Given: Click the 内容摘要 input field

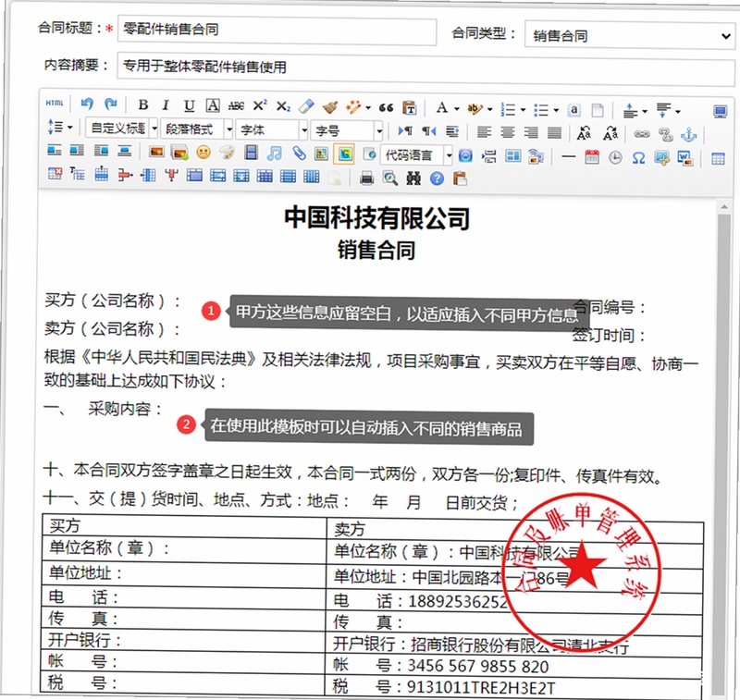Looking at the screenshot, I should click(425, 69).
